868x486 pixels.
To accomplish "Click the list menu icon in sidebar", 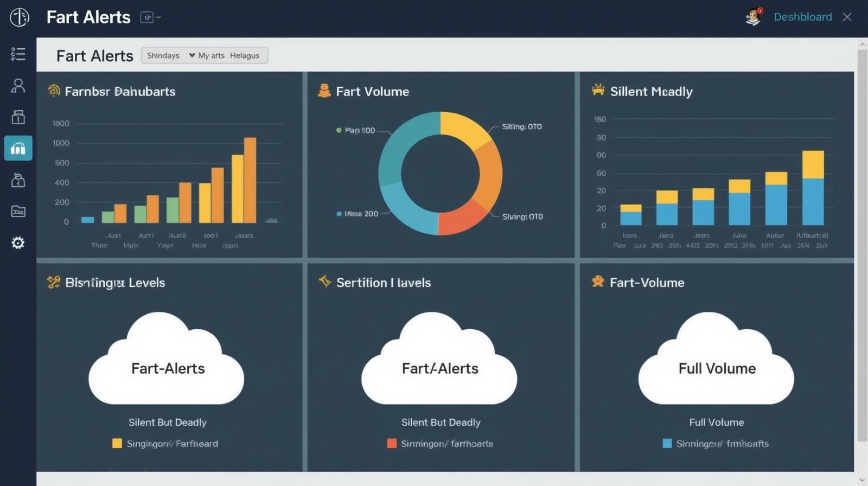I will click(18, 54).
